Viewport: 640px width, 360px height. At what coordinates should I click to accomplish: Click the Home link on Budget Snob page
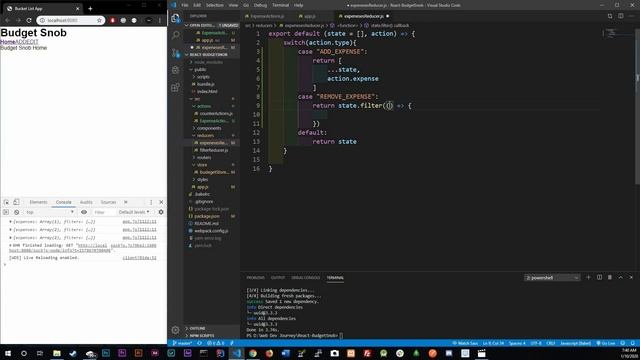tap(8, 42)
